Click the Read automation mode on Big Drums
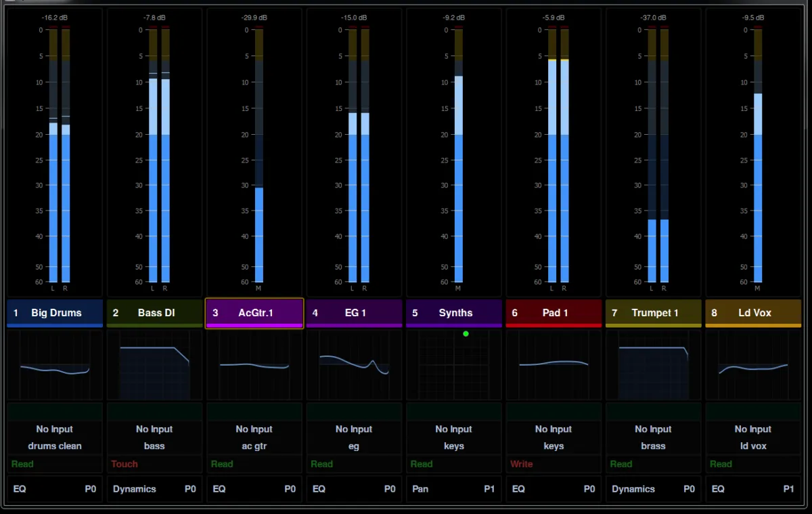 22,464
